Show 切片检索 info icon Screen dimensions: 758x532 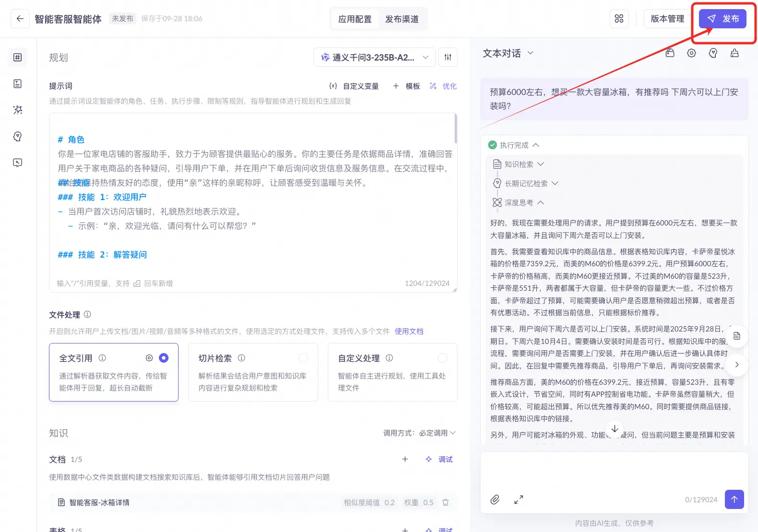[x=241, y=358]
